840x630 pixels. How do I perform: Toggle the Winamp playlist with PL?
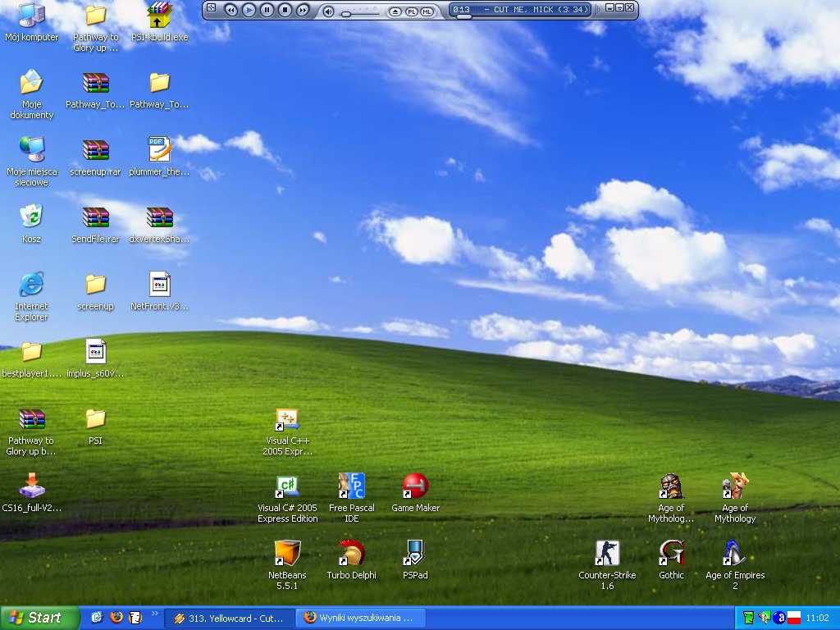pos(412,11)
